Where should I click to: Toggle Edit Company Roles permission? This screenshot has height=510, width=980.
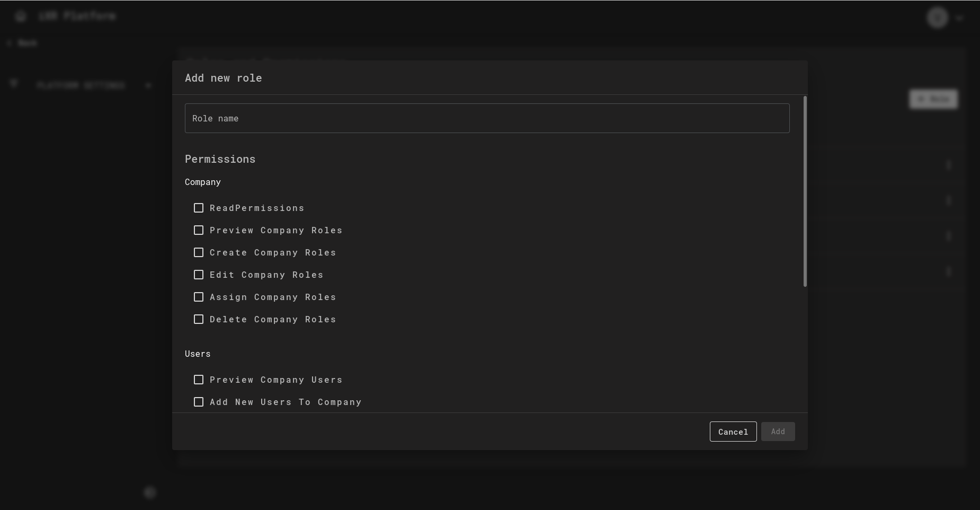[x=199, y=275]
